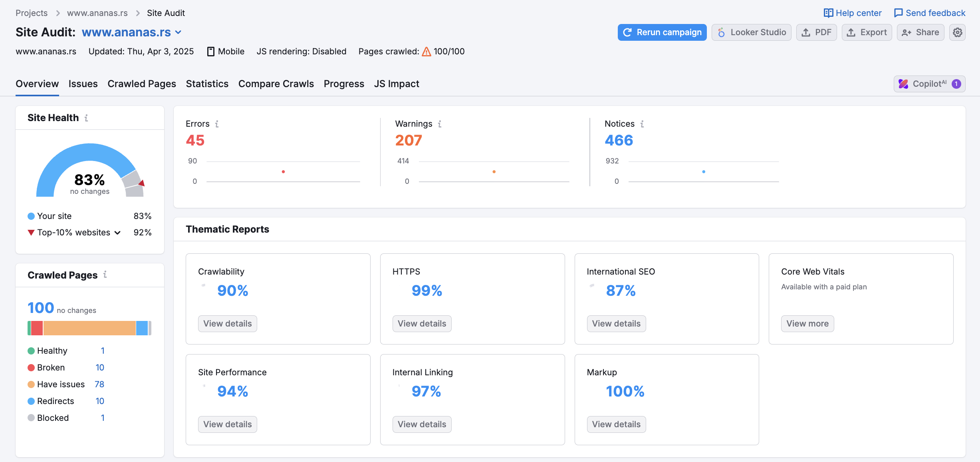Open the Healthy pages count
This screenshot has width=980, height=462.
(x=103, y=351)
